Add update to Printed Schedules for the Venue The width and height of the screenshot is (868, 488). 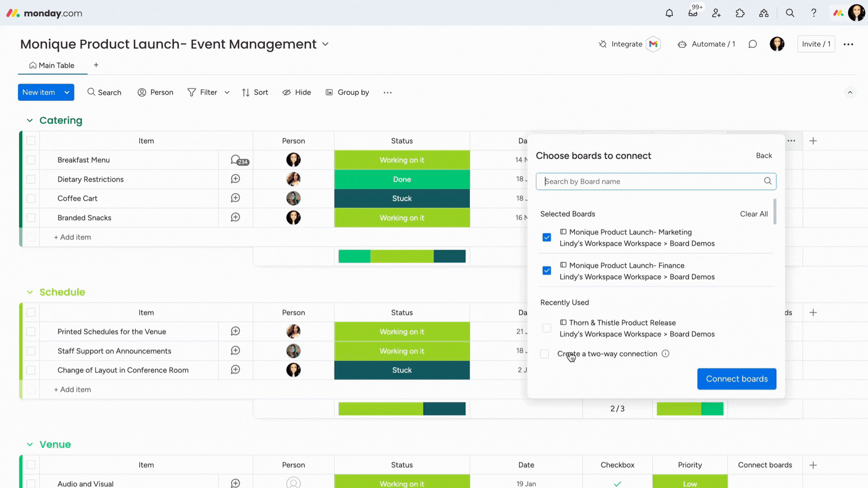[236, 331]
